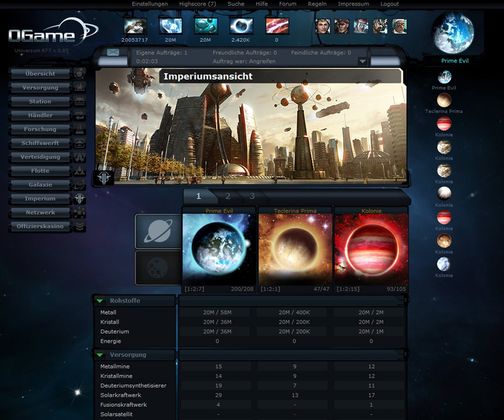The width and height of the screenshot is (504, 420).
Task: Go to imperium page 2 tab
Action: click(x=228, y=197)
